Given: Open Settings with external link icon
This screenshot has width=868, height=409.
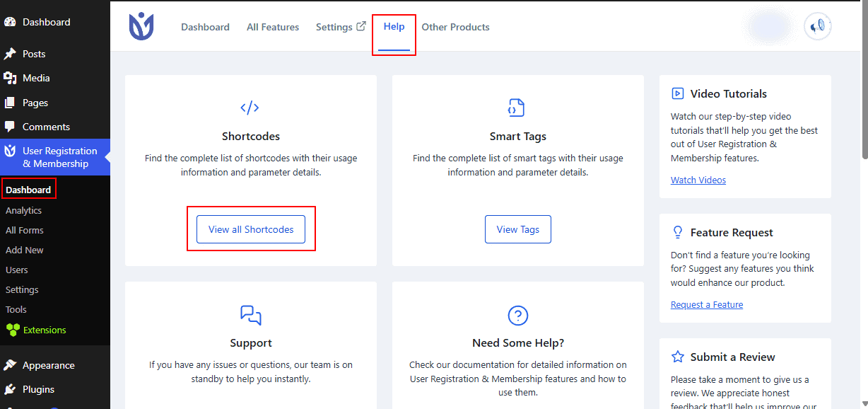Looking at the screenshot, I should click(341, 27).
